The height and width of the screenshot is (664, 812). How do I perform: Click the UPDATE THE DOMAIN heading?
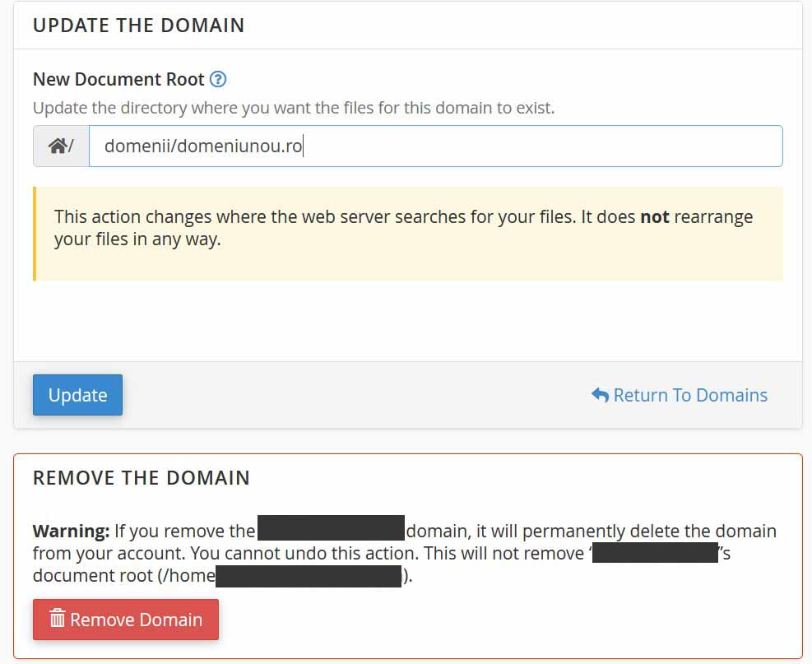[138, 25]
